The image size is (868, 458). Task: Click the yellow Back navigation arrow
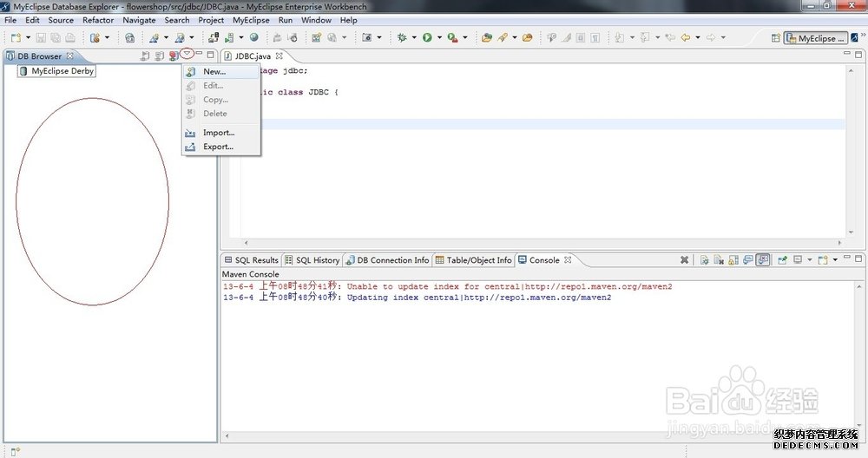point(686,37)
